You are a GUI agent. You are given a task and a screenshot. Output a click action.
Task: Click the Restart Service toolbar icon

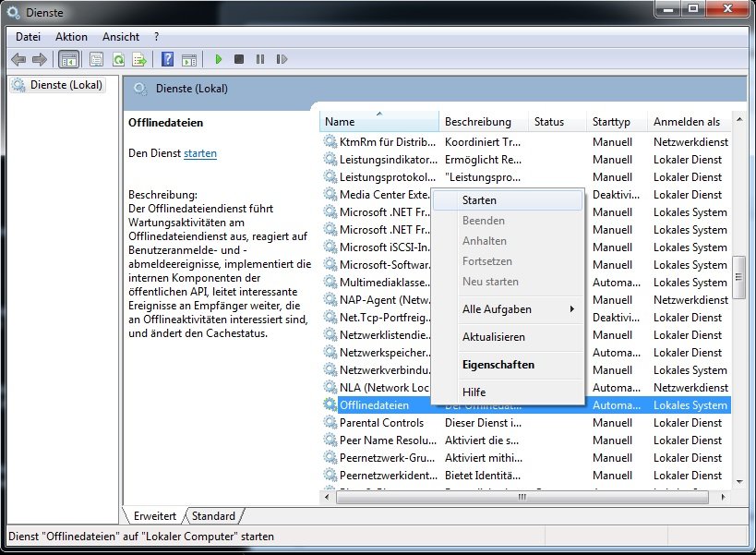(280, 59)
